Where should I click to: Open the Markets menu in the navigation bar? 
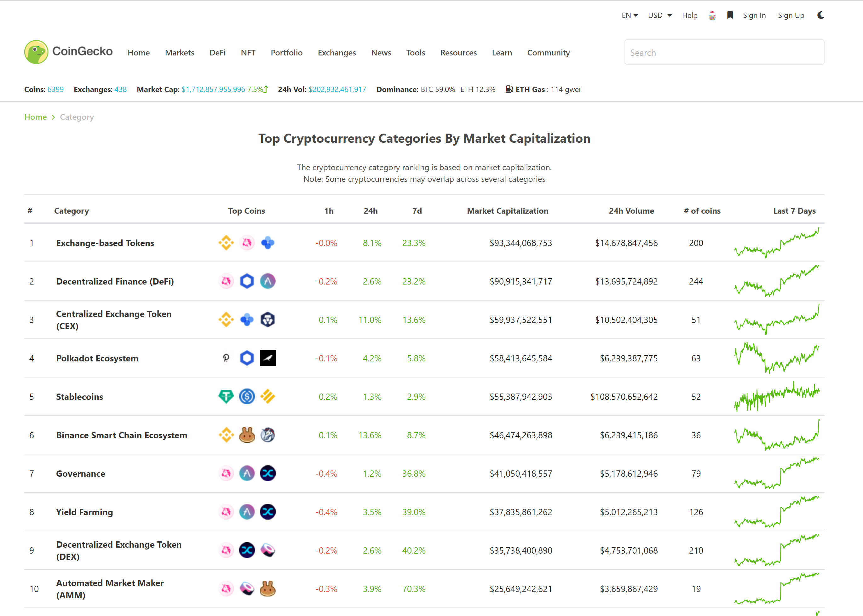(x=179, y=53)
